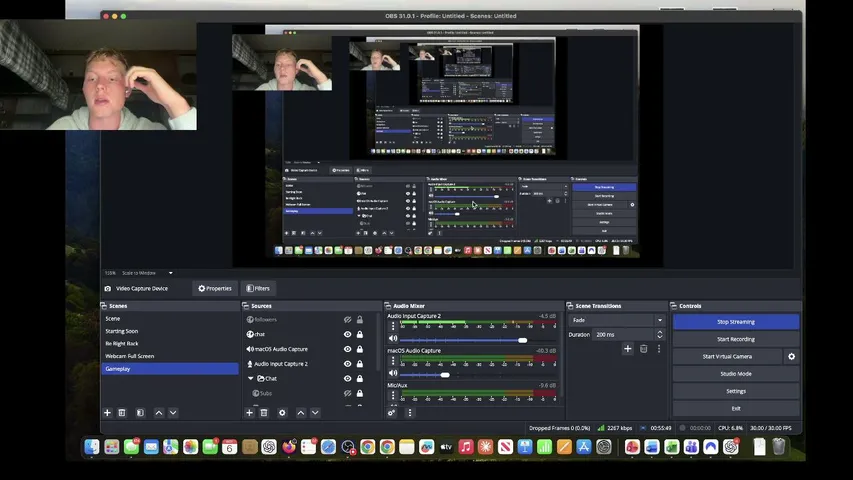Screen dimensions: 853x480
Task: Open source properties gear in Sources panel
Action: (282, 413)
